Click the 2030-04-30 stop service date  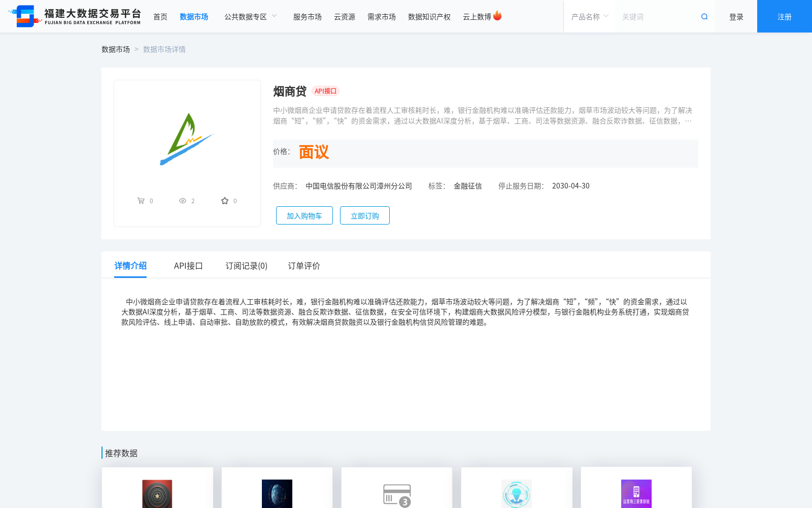click(571, 186)
